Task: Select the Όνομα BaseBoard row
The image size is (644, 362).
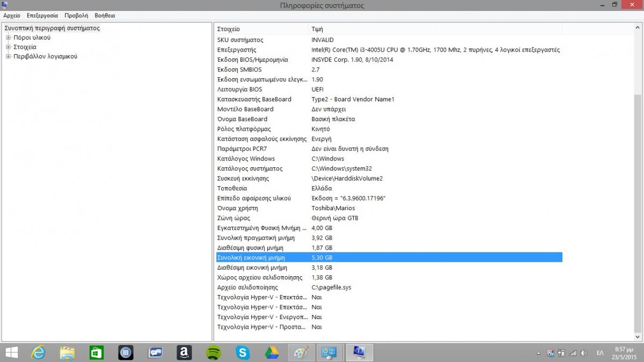Action: 389,119
